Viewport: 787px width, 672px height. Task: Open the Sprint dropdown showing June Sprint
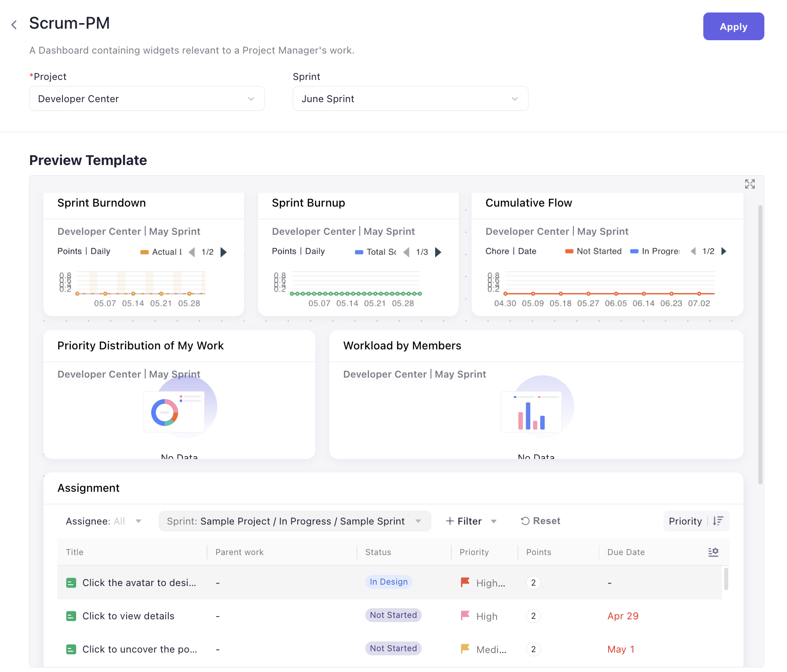click(x=410, y=98)
